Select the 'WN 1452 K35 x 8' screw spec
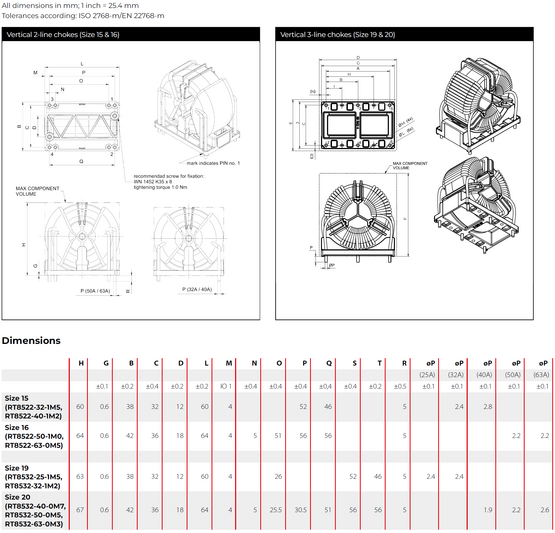Image resolution: width=555 pixels, height=533 pixels. [x=153, y=182]
